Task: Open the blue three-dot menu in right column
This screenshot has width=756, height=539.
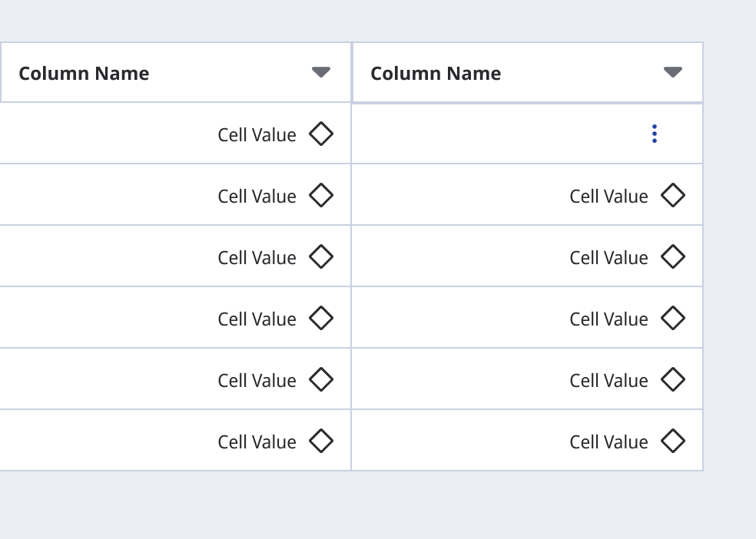Action: click(x=654, y=134)
